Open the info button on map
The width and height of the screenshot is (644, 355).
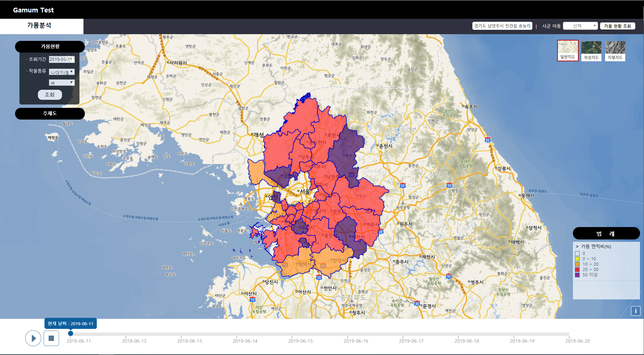[x=636, y=311]
